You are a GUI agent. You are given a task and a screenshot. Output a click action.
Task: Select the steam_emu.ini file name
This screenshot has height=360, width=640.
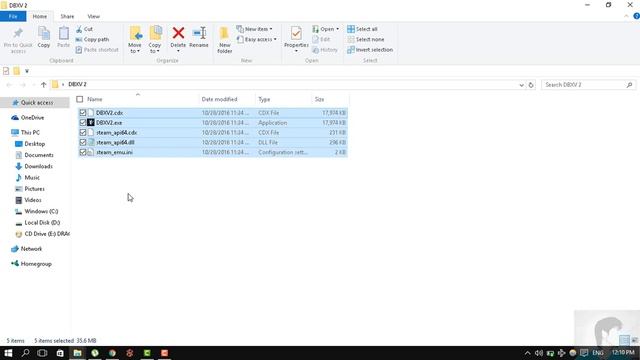click(x=114, y=152)
